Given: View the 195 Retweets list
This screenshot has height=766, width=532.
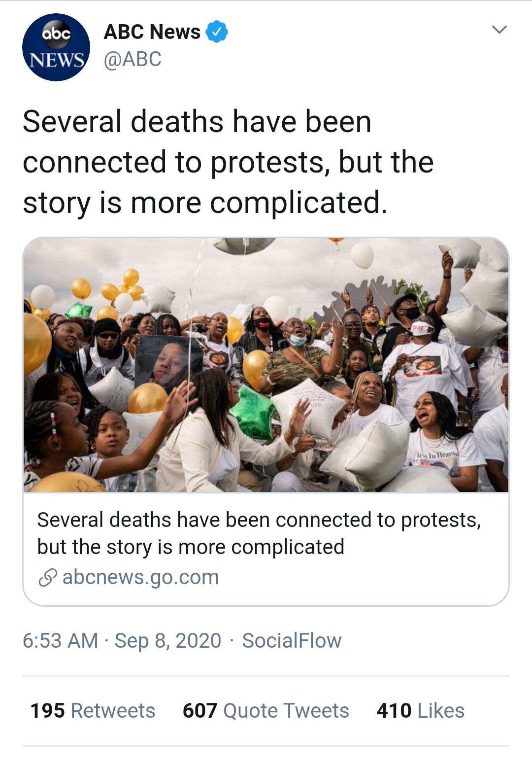Looking at the screenshot, I should click(x=93, y=711).
